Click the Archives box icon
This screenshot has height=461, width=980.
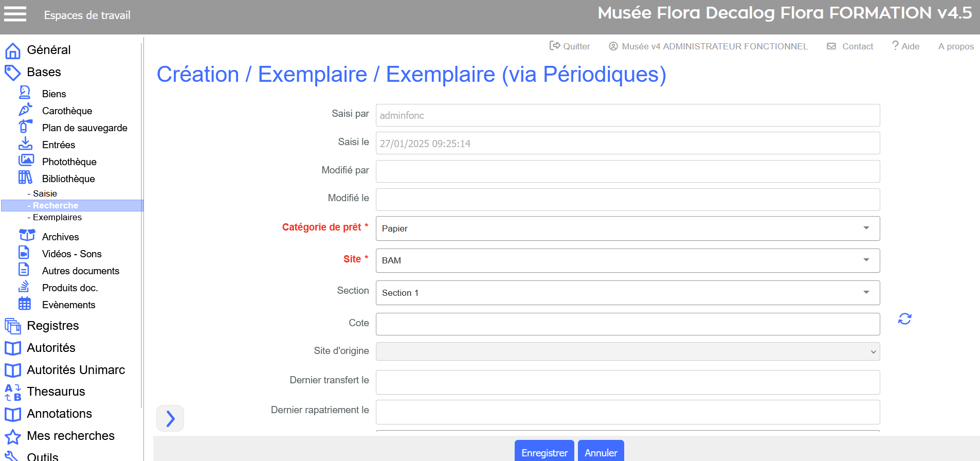(x=27, y=236)
